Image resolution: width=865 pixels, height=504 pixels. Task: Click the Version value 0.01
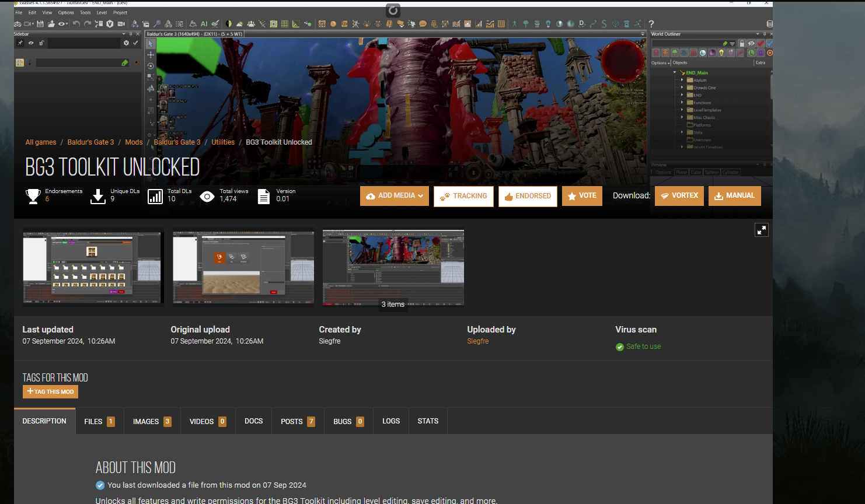click(282, 199)
